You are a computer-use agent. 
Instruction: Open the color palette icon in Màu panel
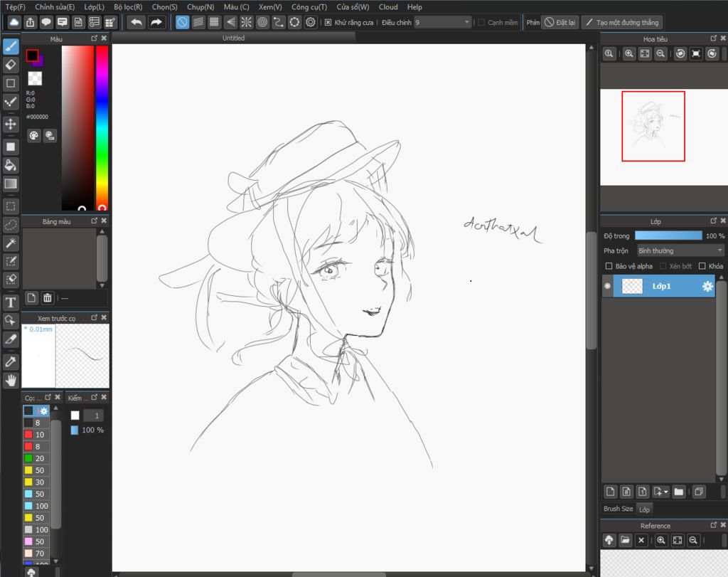(x=34, y=136)
